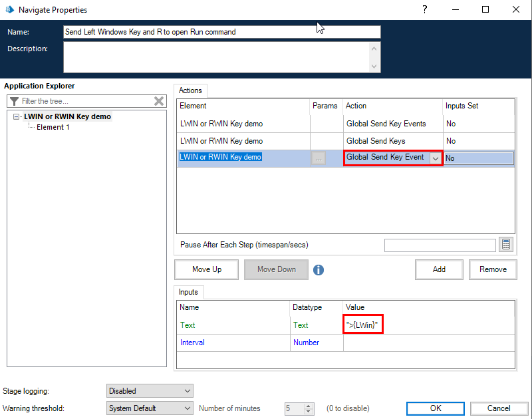Collapse the LWIN or RWIN Key demo node
This screenshot has width=532, height=419.
17,117
